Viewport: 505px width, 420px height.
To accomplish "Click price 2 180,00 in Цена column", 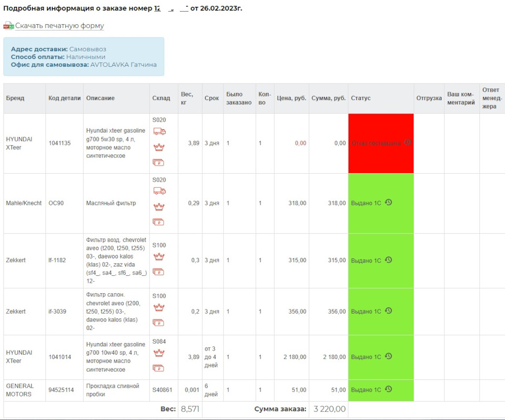I will [x=295, y=357].
